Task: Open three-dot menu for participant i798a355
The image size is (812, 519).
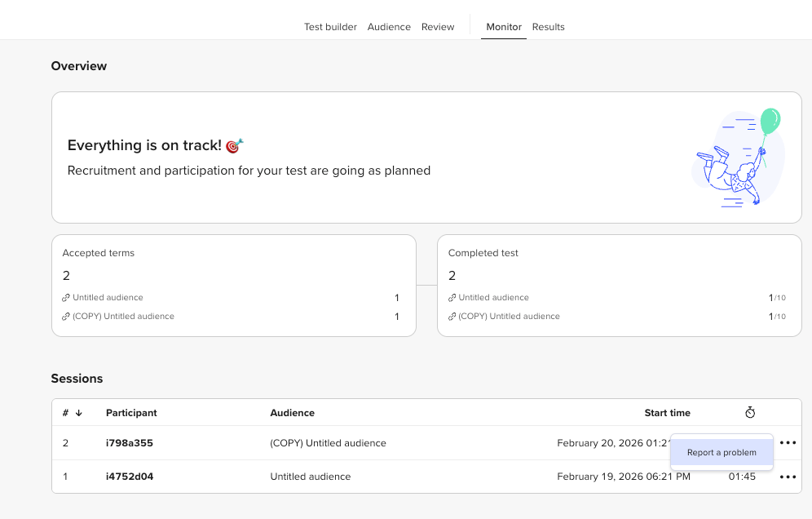Action: click(x=788, y=443)
